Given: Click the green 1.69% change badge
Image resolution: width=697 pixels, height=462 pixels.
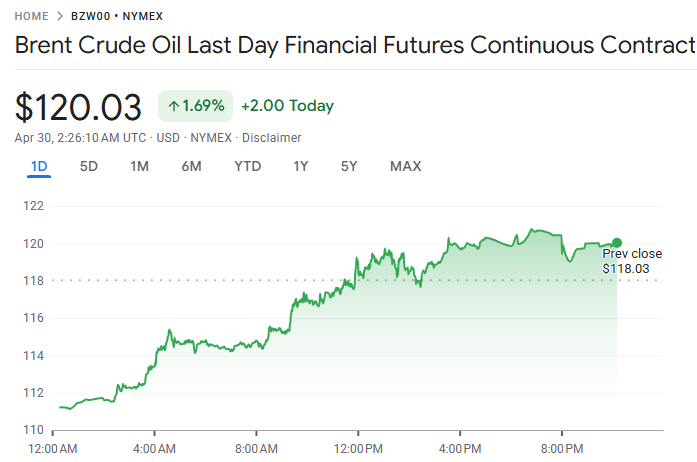Looking at the screenshot, I should [195, 105].
